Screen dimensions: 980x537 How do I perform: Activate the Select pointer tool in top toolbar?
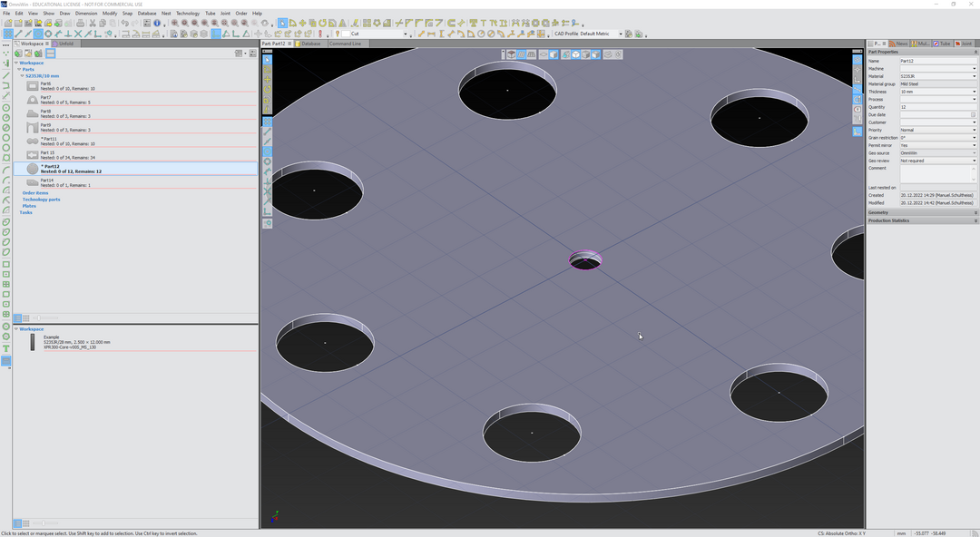pyautogui.click(x=282, y=23)
